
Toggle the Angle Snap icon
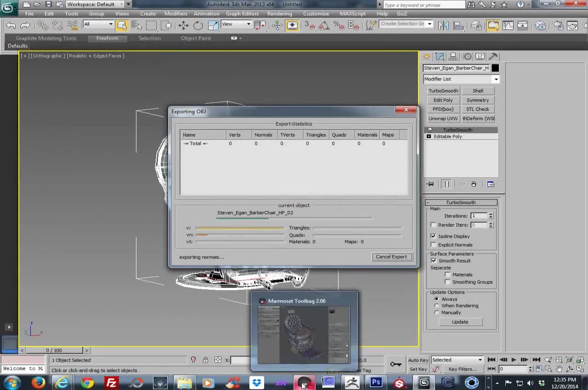pyautogui.click(x=324, y=25)
